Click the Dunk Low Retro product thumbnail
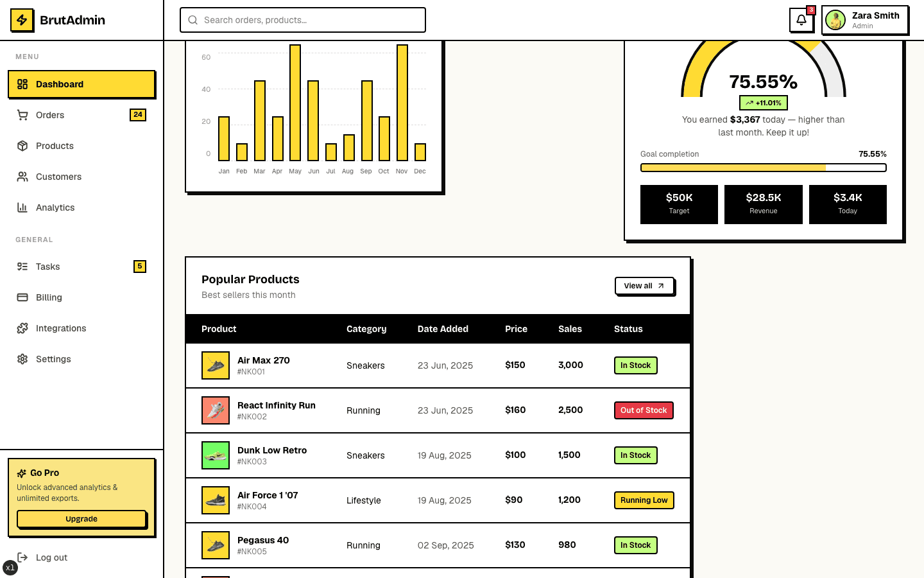924x578 pixels. [216, 455]
